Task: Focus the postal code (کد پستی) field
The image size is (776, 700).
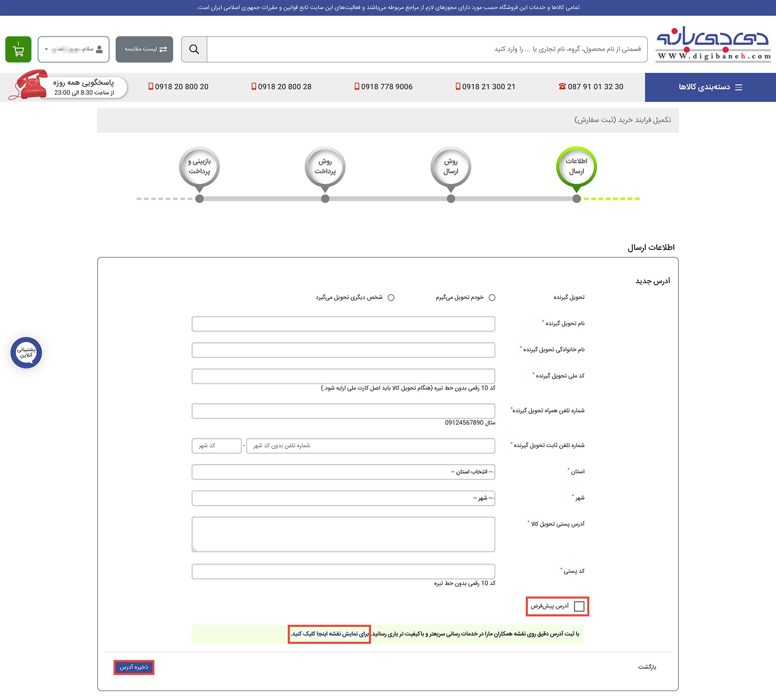Action: [343, 571]
